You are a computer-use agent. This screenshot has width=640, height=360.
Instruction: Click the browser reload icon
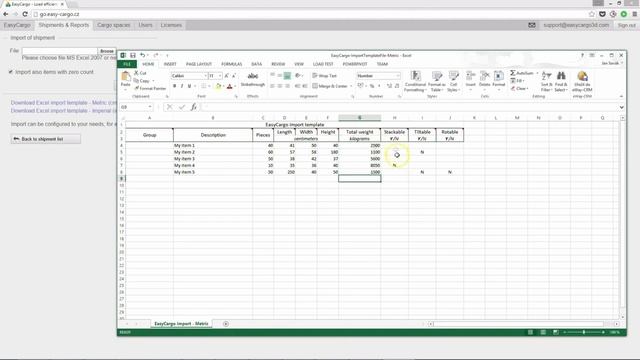click(24, 14)
